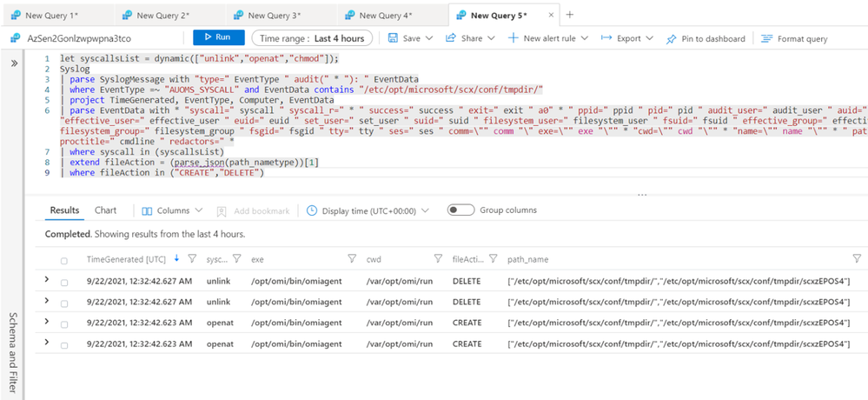
Task: Click the Share icon
Action: pyautogui.click(x=451, y=37)
